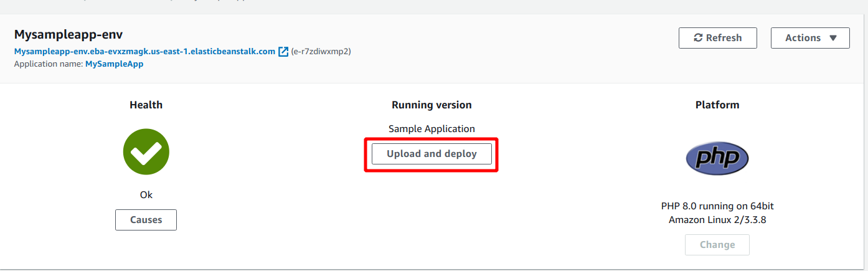Click the Actions dropdown triangle arrow

pos(833,38)
